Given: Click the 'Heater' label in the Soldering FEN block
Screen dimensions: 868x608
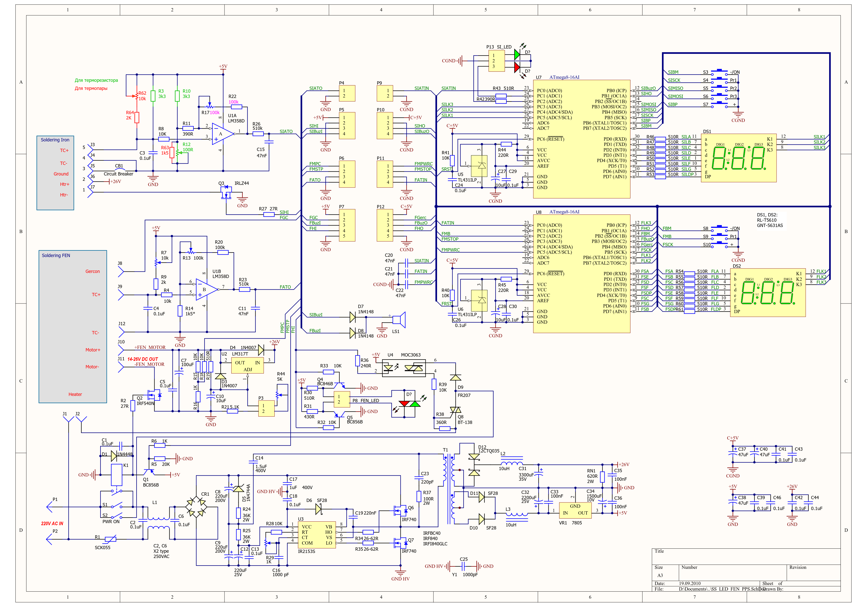Looking at the screenshot, I should 75,394.
